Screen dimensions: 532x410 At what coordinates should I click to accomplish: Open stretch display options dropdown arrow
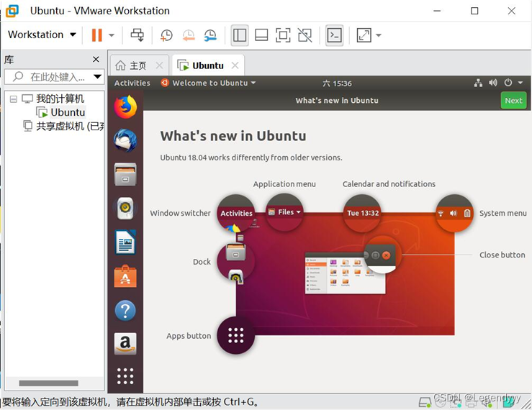(379, 35)
